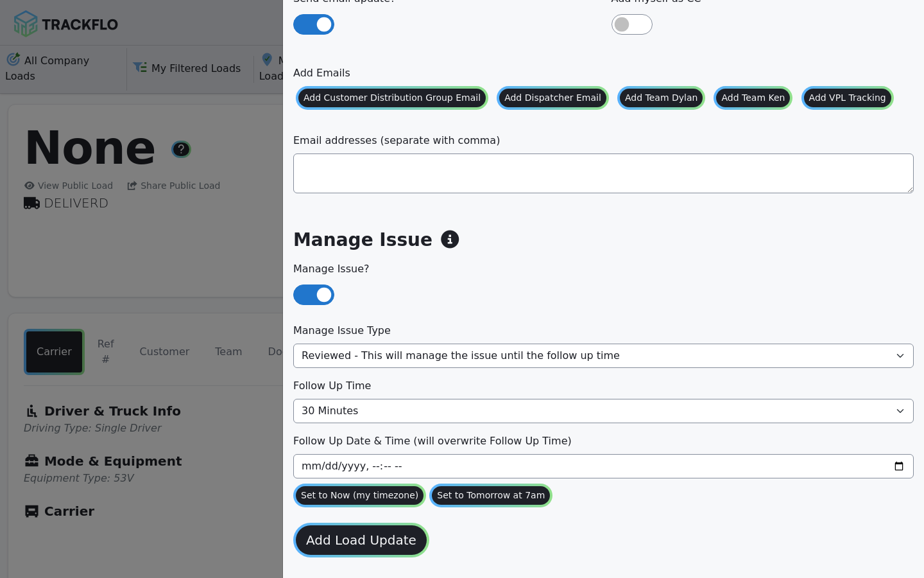Enable the Add myself as CC toggle
Image resolution: width=924 pixels, height=578 pixels.
pos(632,24)
